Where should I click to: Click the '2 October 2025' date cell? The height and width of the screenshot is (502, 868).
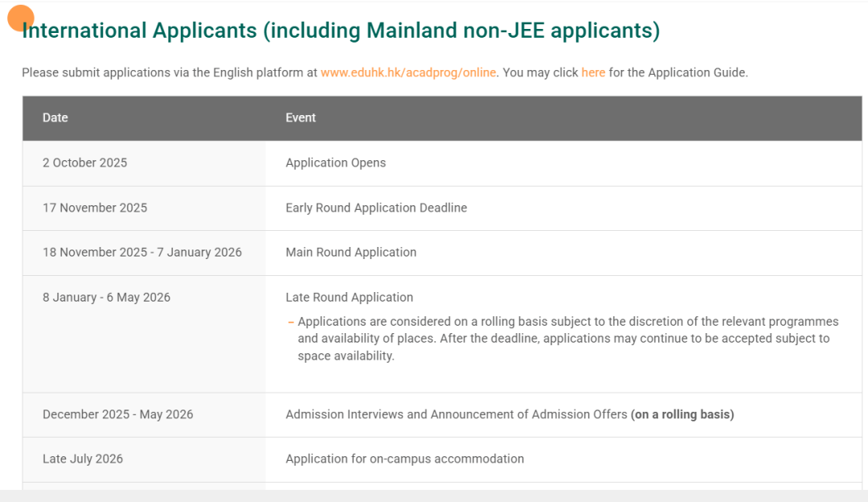85,163
